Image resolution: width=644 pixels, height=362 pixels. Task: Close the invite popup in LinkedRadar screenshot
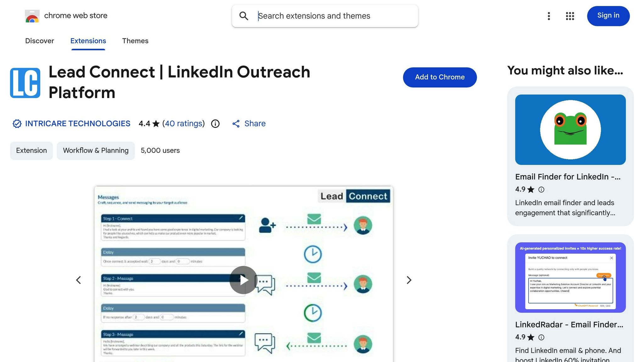pyautogui.click(x=612, y=258)
